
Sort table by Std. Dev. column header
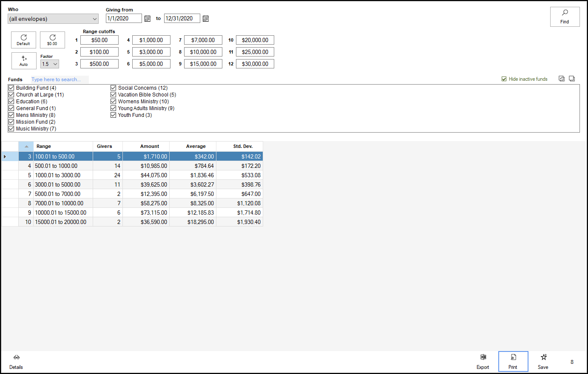(x=240, y=146)
